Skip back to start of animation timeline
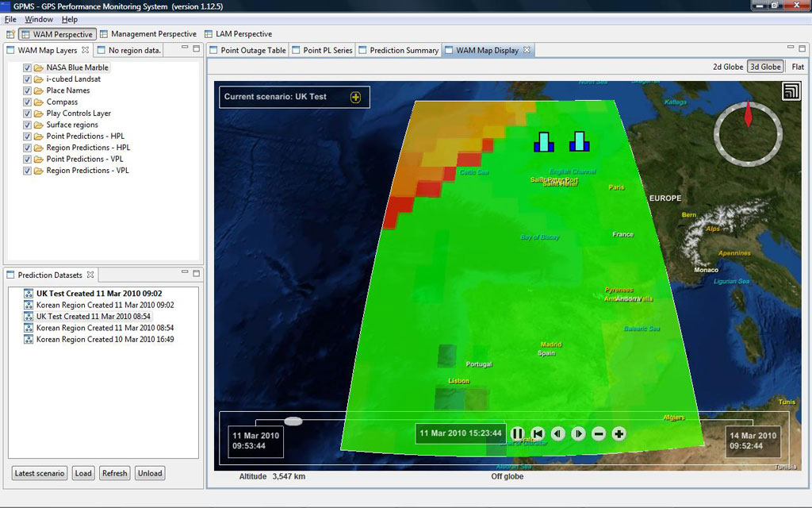The height and width of the screenshot is (508, 812). pos(538,433)
